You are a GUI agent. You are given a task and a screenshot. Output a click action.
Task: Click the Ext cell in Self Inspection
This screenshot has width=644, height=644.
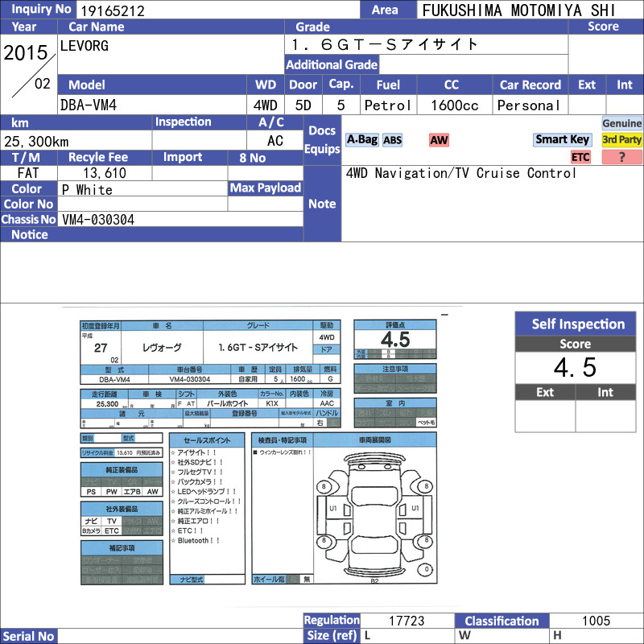[x=545, y=416]
